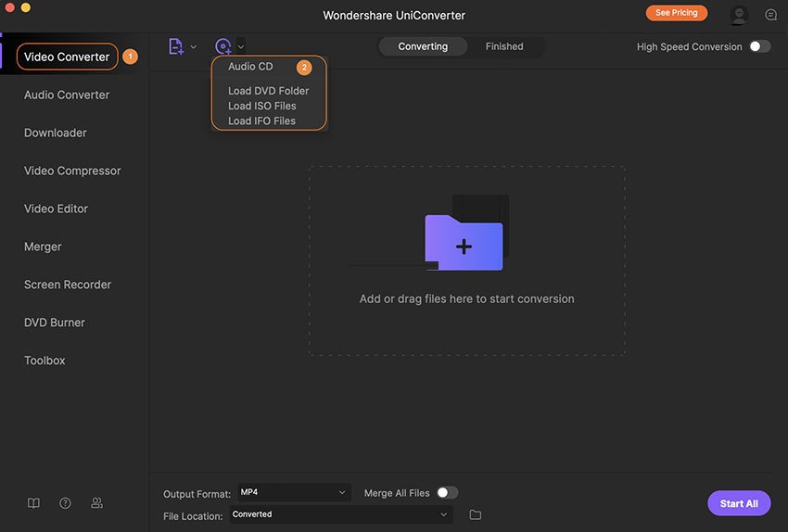
Task: Choose Load DVD Folder option
Action: click(268, 91)
